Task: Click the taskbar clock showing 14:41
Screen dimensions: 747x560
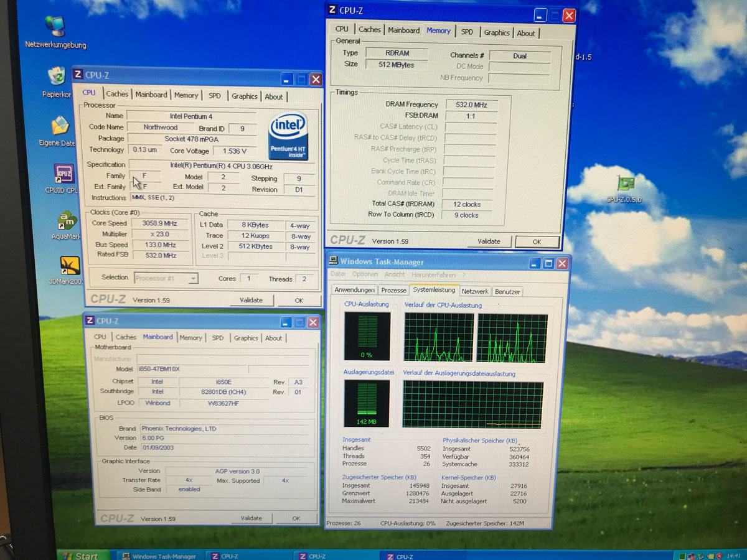Action: tap(733, 555)
